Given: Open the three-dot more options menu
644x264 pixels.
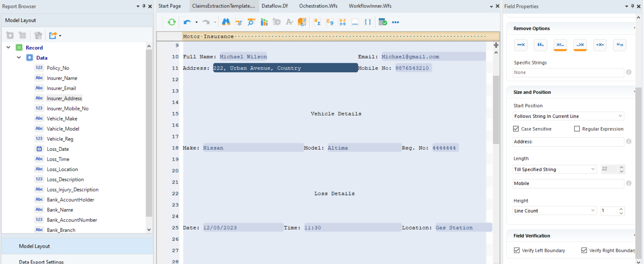Looking at the screenshot, I should (x=395, y=22).
